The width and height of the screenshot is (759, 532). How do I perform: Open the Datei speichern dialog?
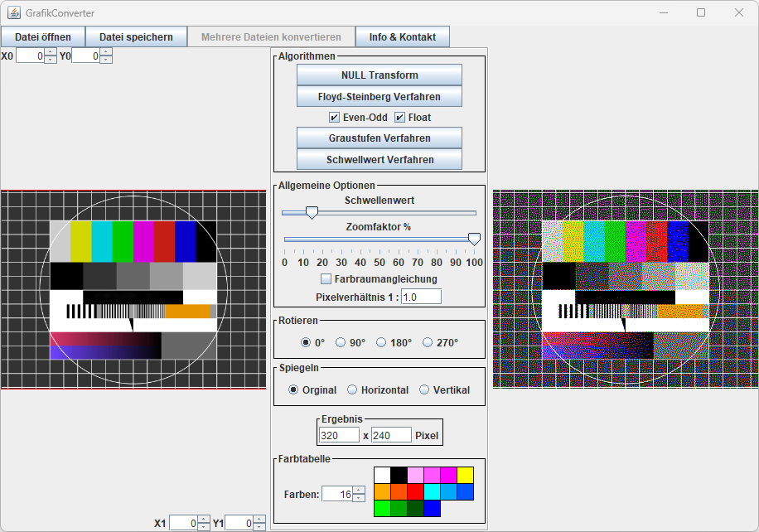pyautogui.click(x=136, y=37)
